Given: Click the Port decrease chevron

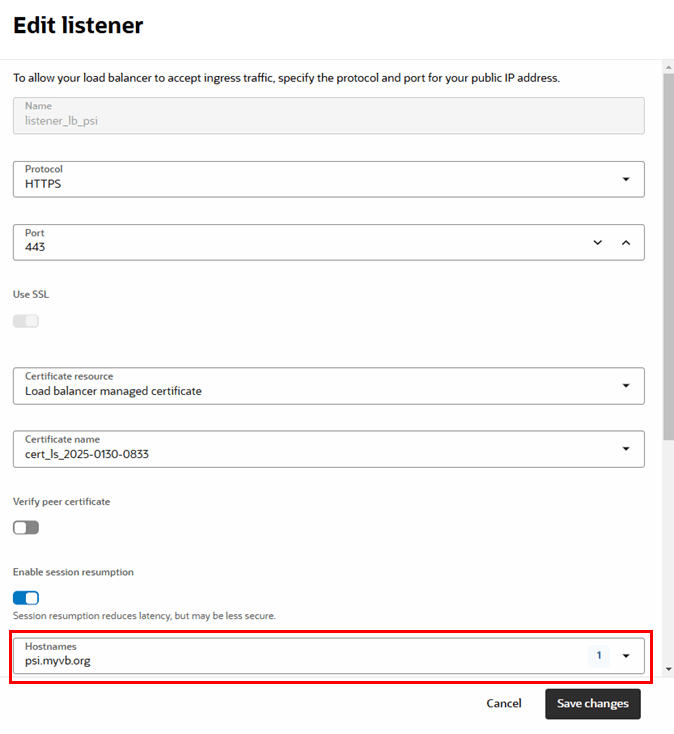Looking at the screenshot, I should tap(598, 242).
